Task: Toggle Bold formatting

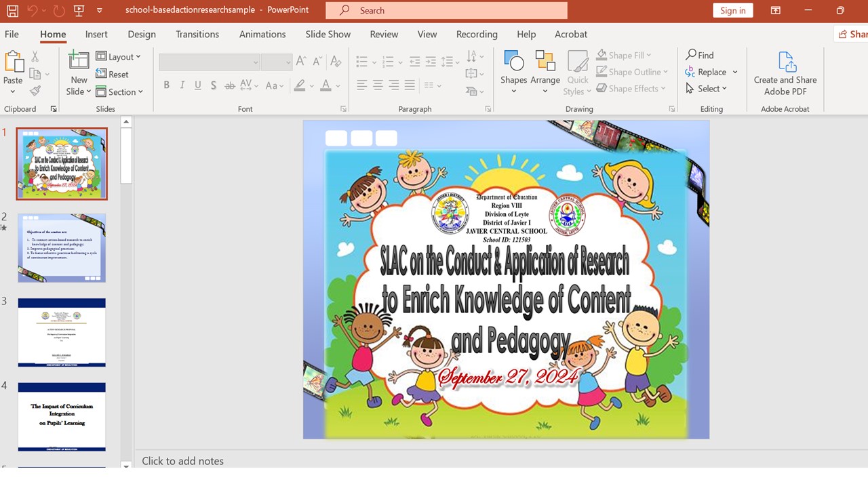Action: point(166,85)
